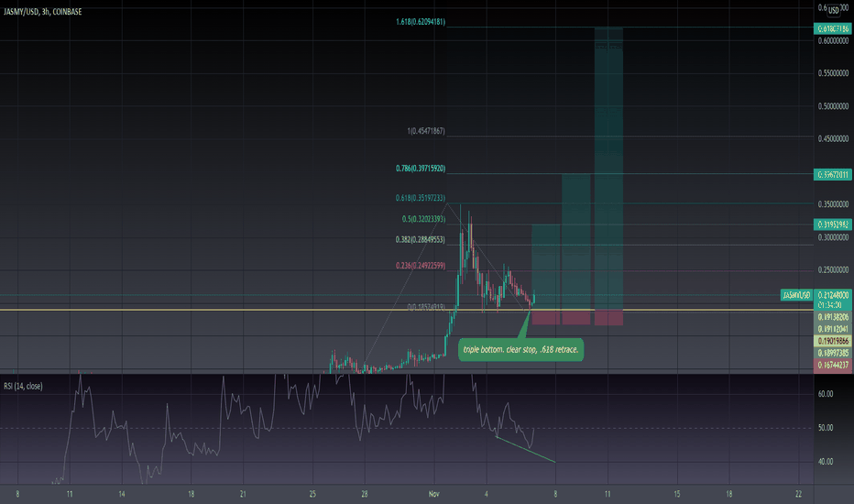The width and height of the screenshot is (854, 504).
Task: Select the 0.382(0.28849553) Fibonacci label
Action: (x=421, y=239)
